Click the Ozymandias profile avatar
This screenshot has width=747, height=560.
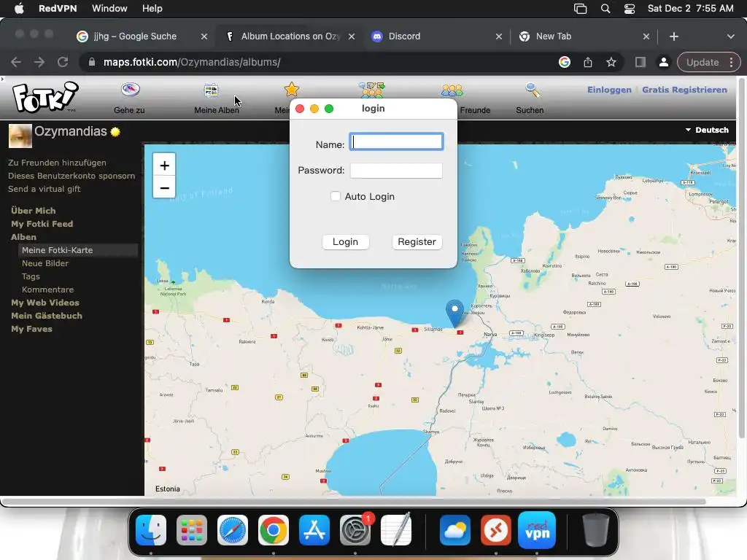pos(20,136)
